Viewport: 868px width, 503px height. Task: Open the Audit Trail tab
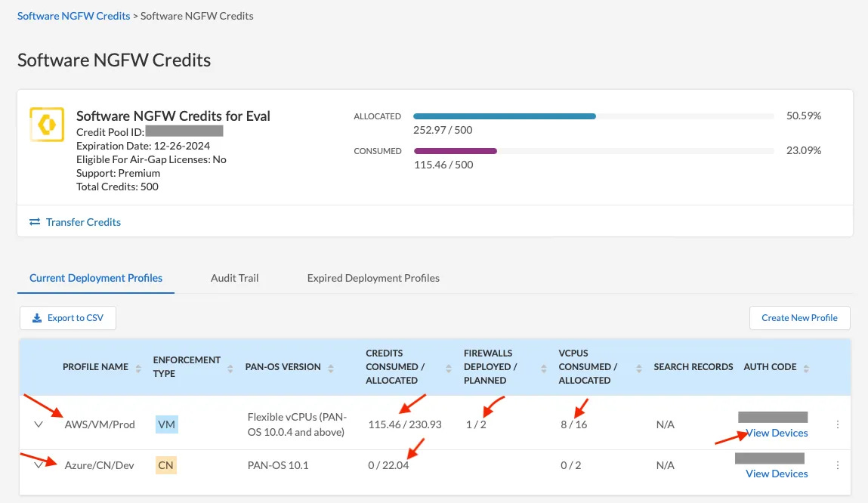pos(235,278)
